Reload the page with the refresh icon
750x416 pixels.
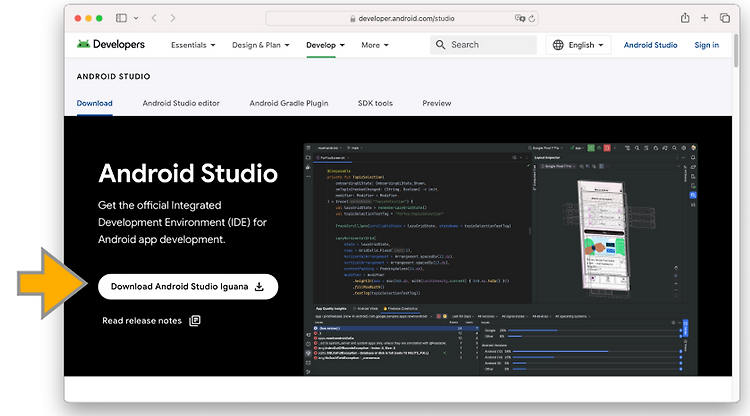pyautogui.click(x=532, y=19)
